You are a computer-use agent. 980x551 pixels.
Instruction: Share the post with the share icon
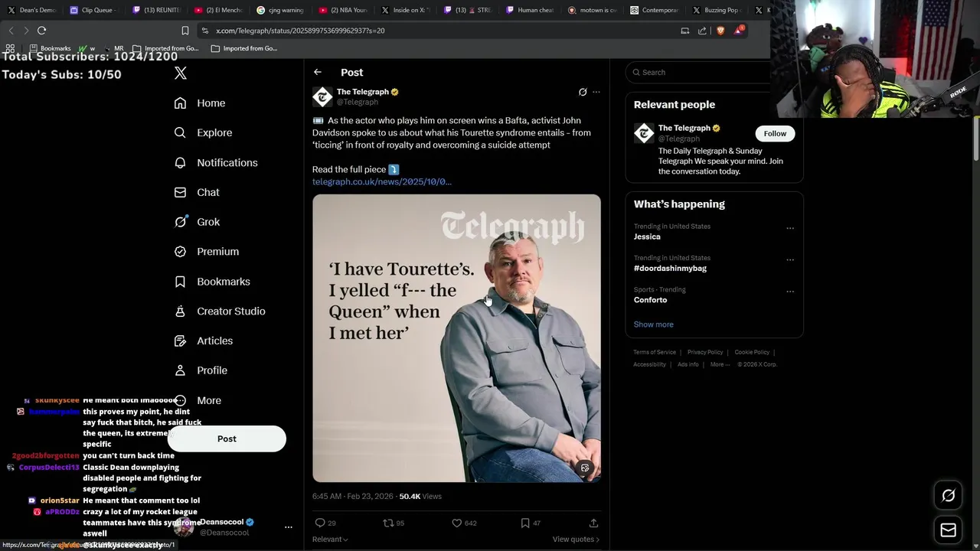point(593,523)
